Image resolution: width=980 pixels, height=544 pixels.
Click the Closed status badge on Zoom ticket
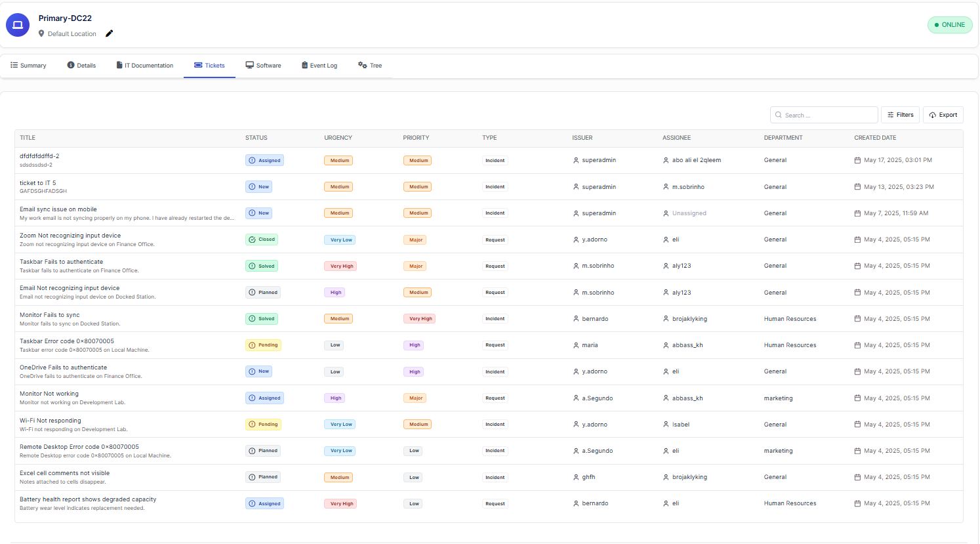click(x=262, y=240)
